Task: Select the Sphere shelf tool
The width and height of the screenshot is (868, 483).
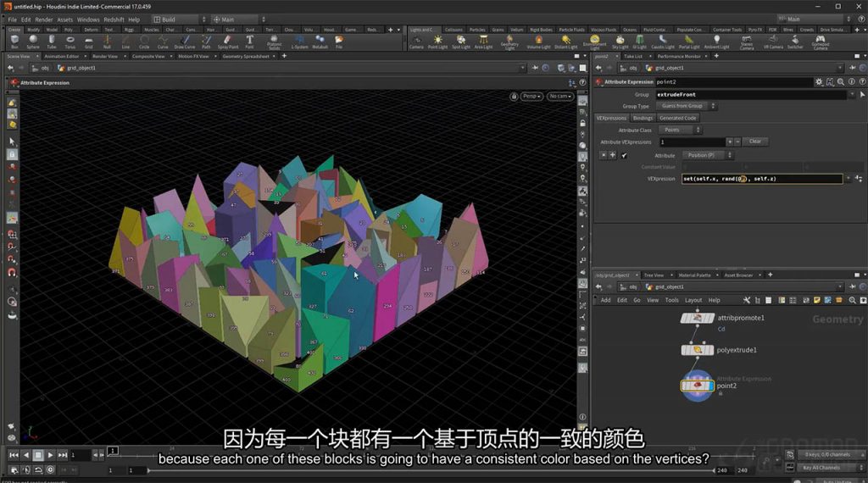Action: (33, 42)
